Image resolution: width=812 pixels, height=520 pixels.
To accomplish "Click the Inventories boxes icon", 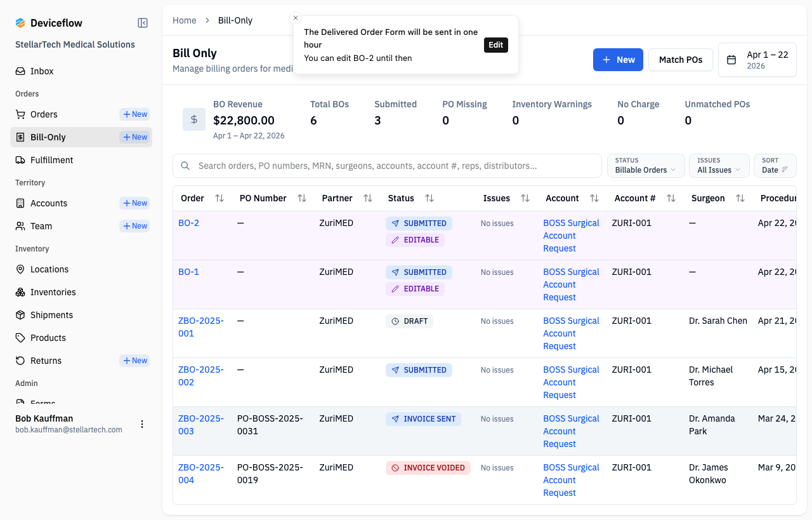I will point(20,292).
